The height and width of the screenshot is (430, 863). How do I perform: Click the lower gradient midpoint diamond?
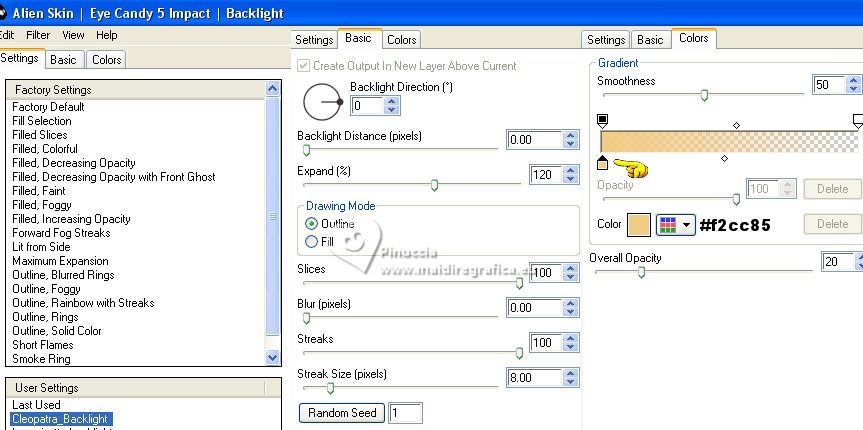coord(724,159)
